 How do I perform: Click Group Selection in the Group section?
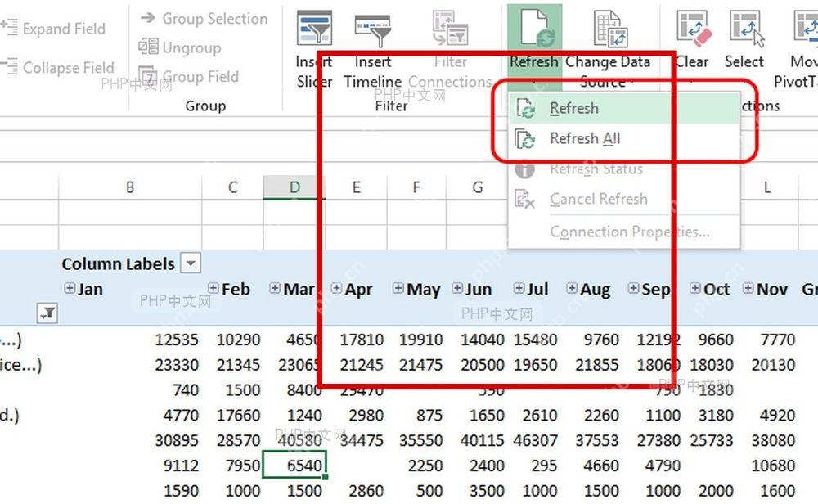click(204, 19)
